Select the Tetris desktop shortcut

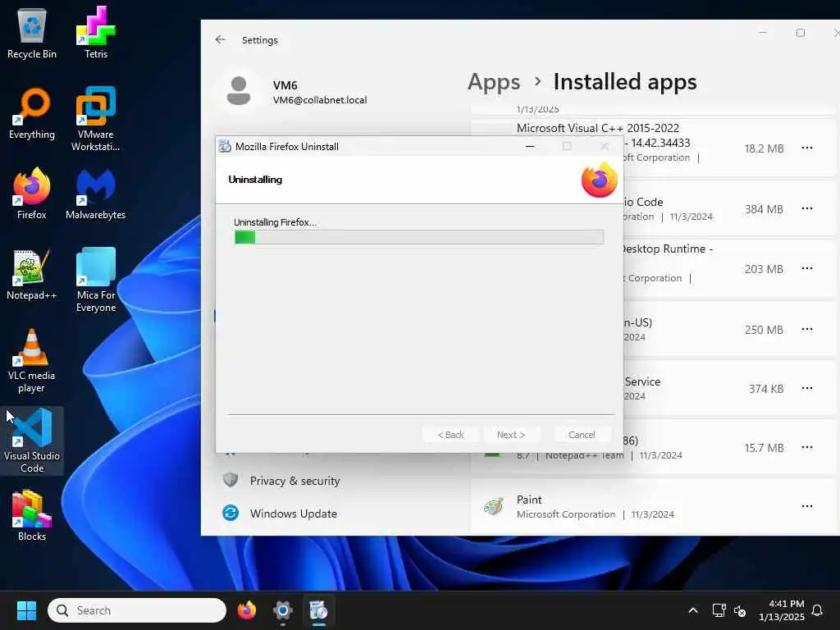[x=96, y=34]
